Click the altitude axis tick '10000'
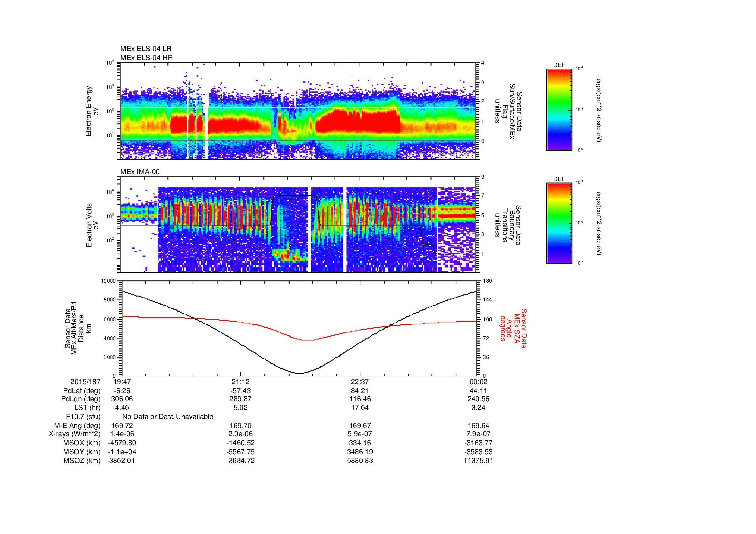 click(108, 281)
